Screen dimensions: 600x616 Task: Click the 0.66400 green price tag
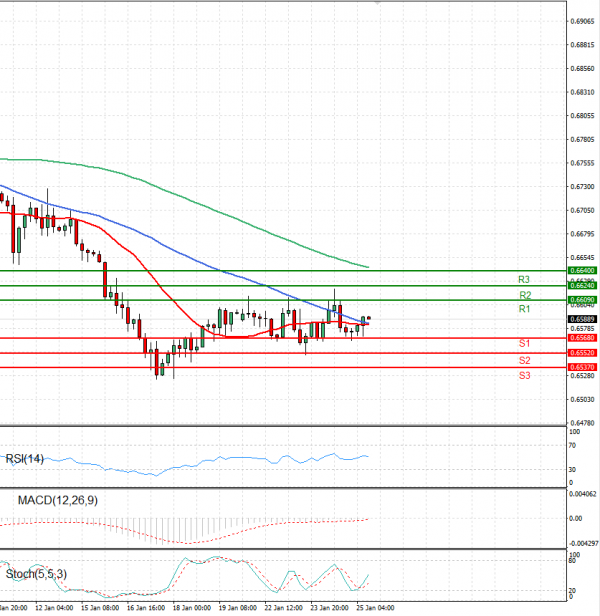583,270
